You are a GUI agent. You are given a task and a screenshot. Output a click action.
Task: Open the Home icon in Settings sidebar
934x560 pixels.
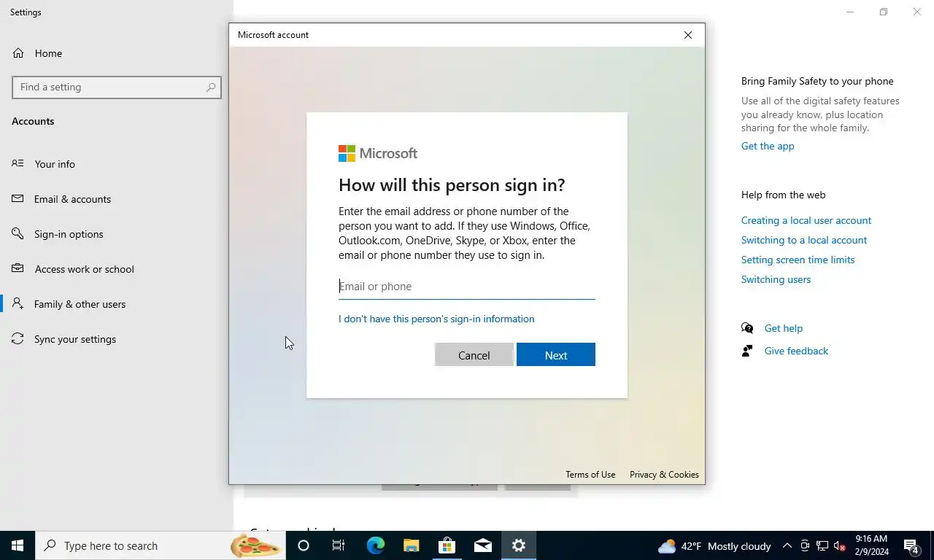pos(18,53)
